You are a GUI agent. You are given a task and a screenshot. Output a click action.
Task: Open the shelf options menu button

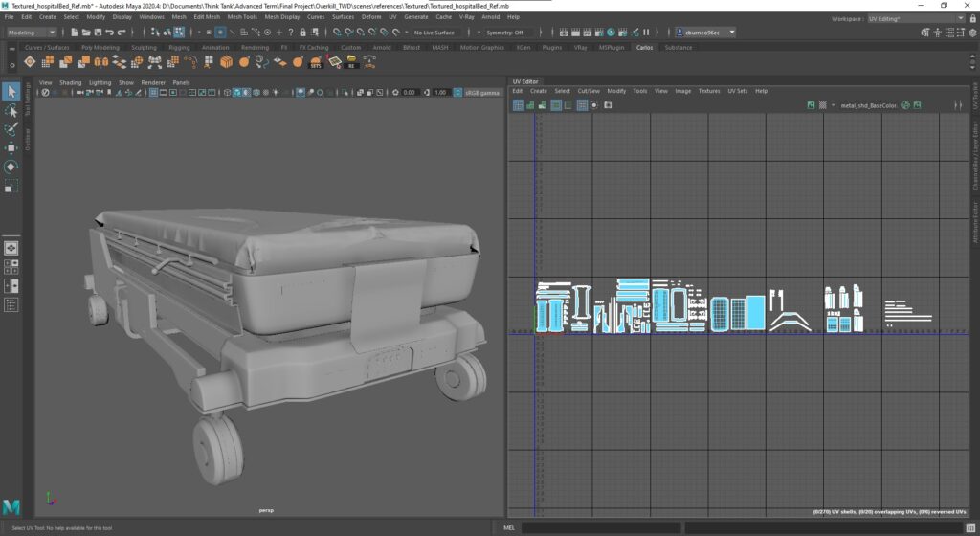coord(11,65)
